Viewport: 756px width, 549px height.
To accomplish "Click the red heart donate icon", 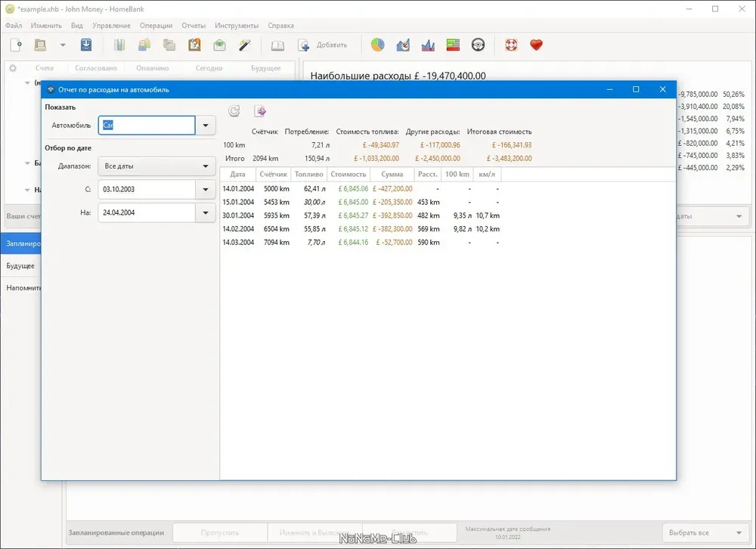I will (536, 45).
